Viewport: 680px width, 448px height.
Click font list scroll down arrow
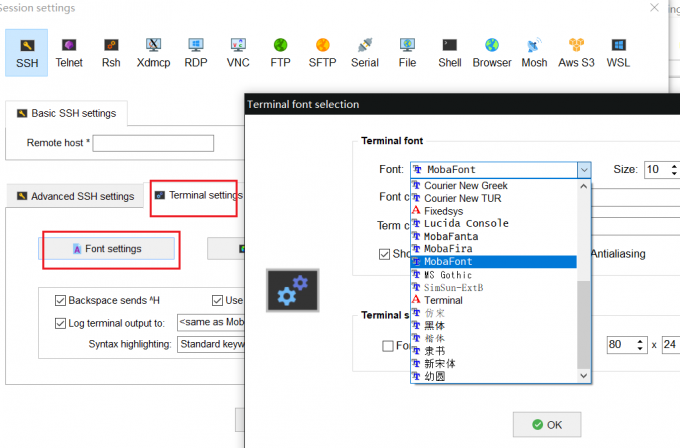[584, 376]
